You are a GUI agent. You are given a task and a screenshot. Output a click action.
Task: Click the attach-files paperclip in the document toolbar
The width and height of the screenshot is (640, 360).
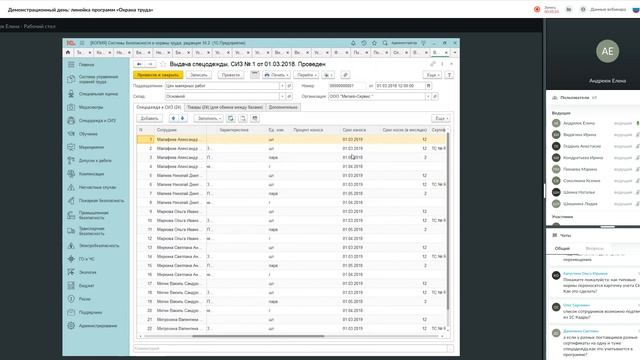345,75
